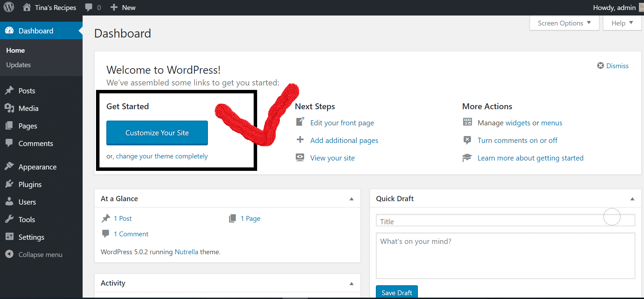
Task: Click the Nutrella theme link
Action: [187, 252]
